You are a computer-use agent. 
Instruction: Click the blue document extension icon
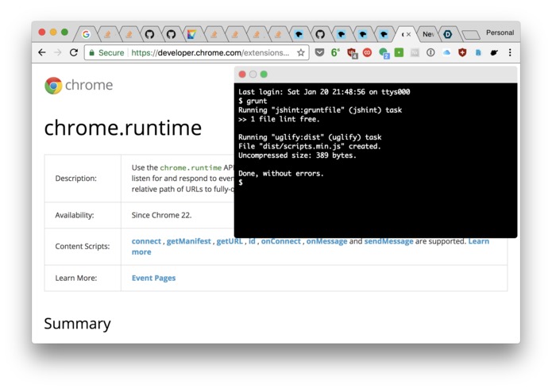click(x=478, y=52)
